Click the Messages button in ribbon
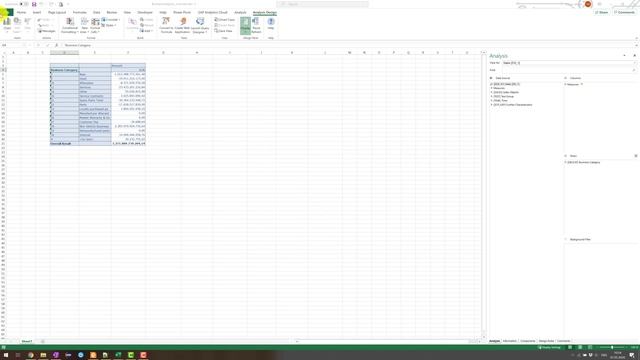 [47, 31]
